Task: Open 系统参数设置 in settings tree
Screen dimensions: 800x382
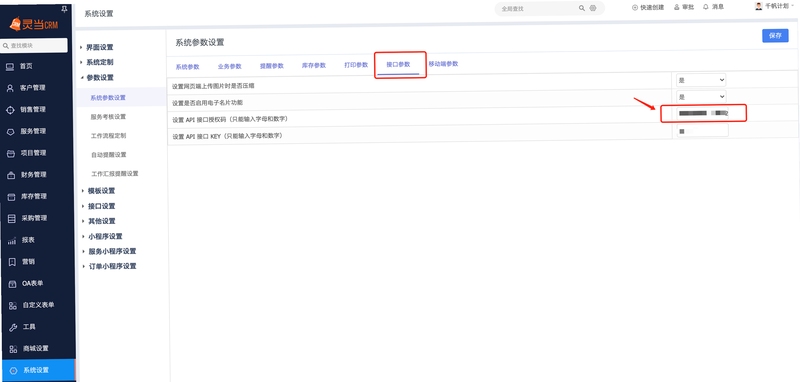Action: click(x=108, y=98)
